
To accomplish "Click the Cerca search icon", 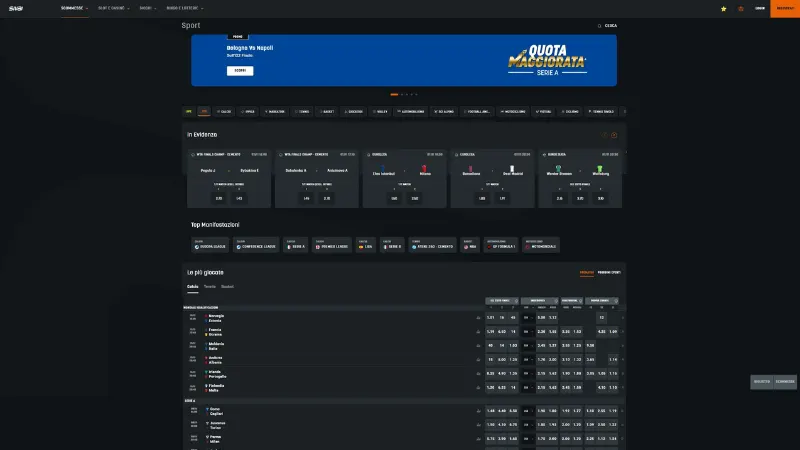I will (599, 26).
